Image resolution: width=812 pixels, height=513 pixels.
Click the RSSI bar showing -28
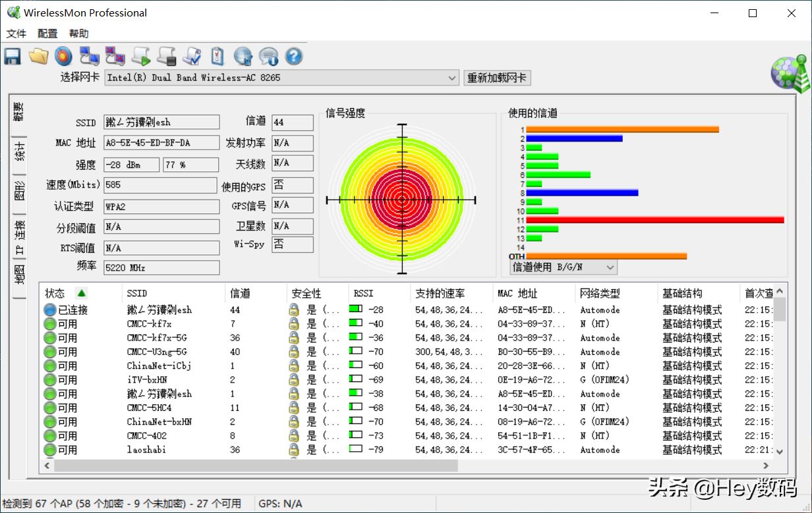pos(356,309)
